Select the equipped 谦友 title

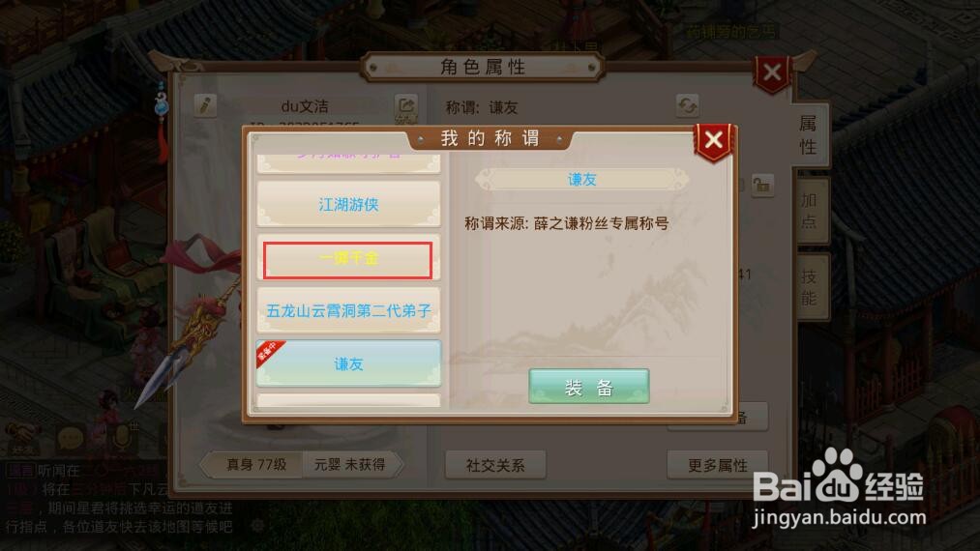(x=348, y=363)
